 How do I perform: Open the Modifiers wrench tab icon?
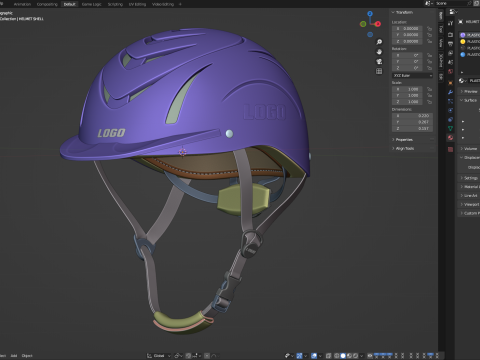450,92
